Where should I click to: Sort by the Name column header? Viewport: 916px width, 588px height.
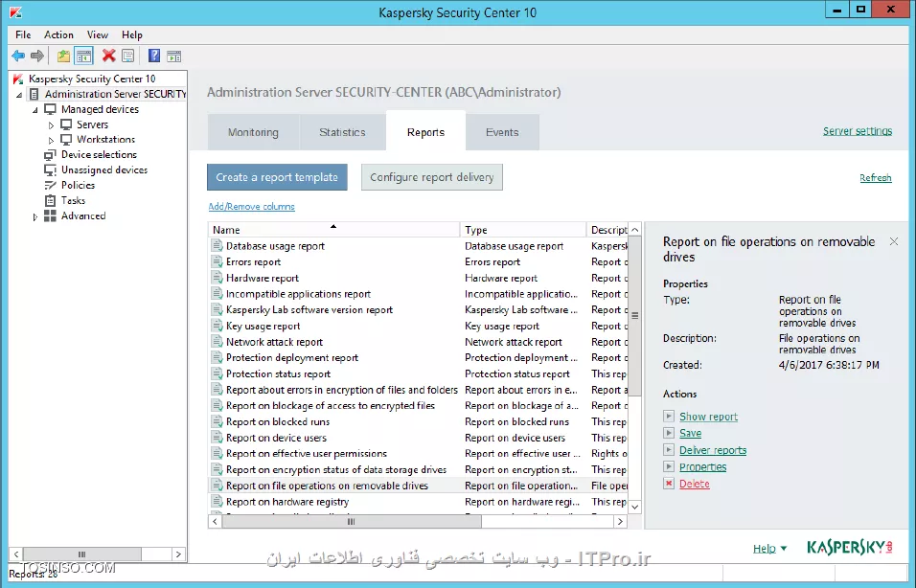pos(333,230)
